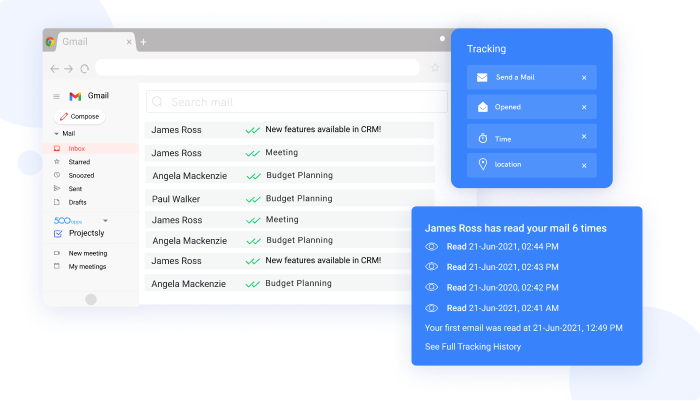
Task: Remove the Opened tracking item
Action: [584, 107]
